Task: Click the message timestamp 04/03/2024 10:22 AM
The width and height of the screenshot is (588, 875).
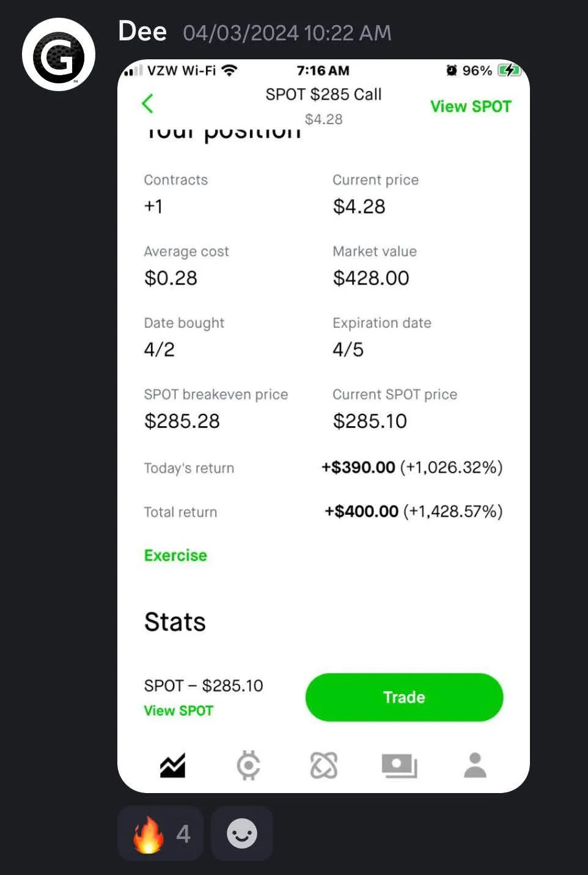Action: pos(287,33)
